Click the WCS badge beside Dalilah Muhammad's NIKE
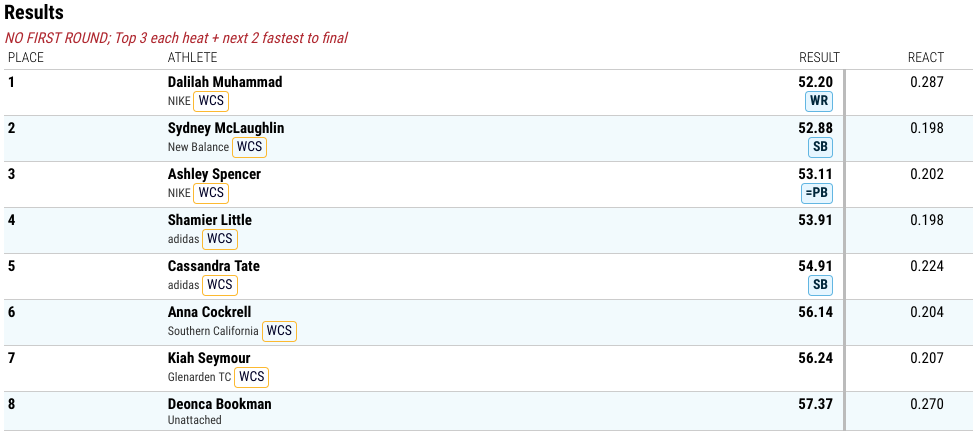The width and height of the screenshot is (973, 442). 211,101
